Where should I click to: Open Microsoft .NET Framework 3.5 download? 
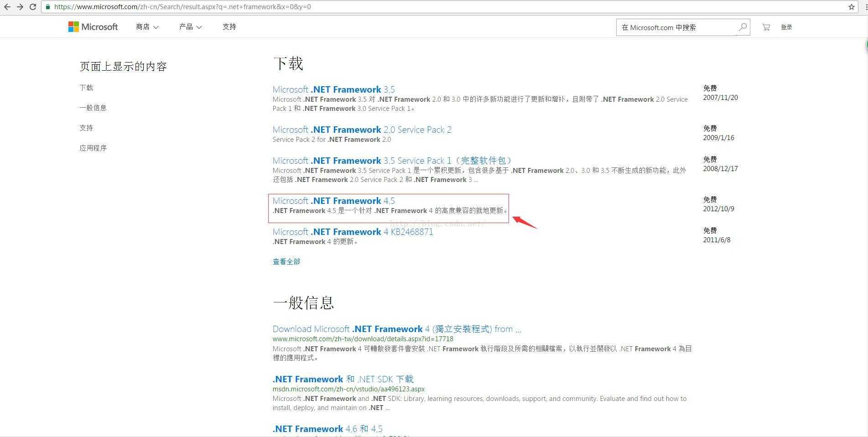coord(333,89)
